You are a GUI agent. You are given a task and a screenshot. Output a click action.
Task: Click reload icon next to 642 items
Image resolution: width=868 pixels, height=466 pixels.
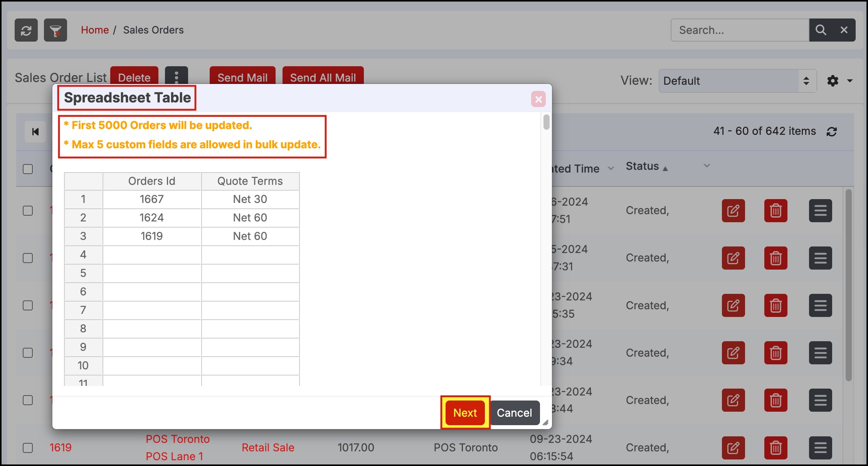tap(831, 132)
